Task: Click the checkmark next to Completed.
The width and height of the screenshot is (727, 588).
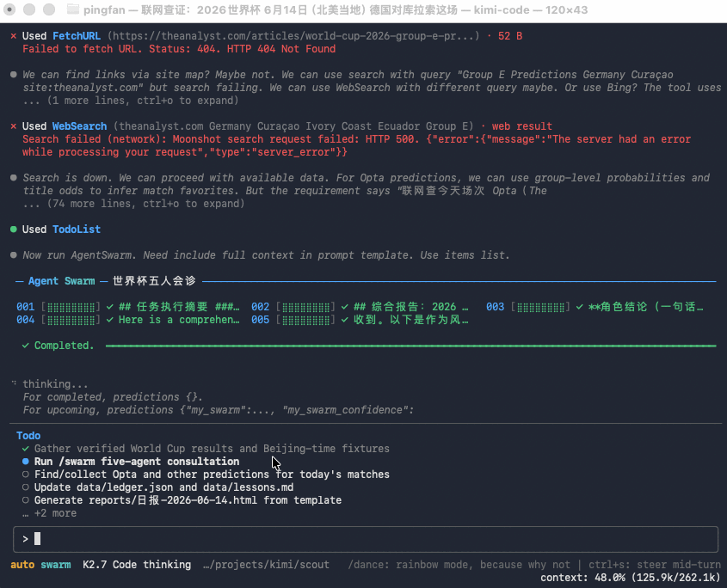Action: pos(26,346)
